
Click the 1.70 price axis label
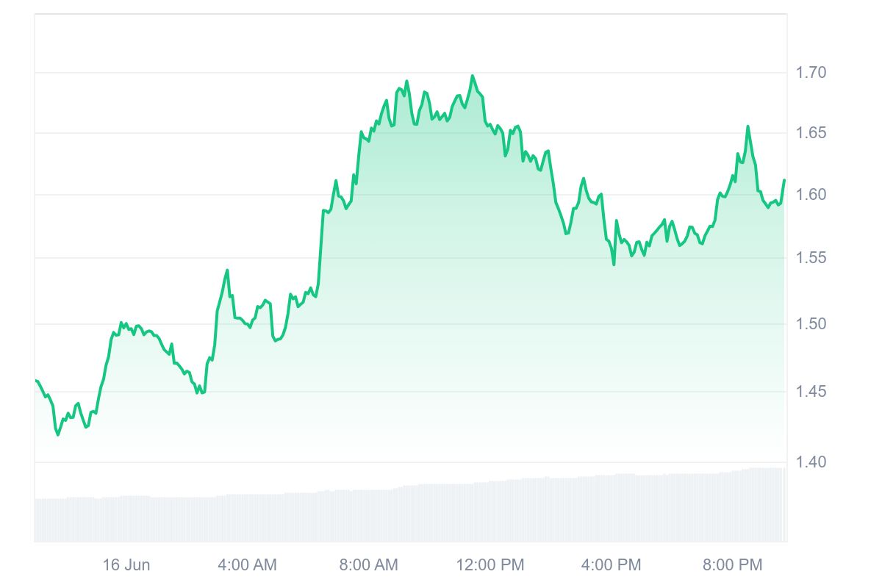click(x=811, y=72)
